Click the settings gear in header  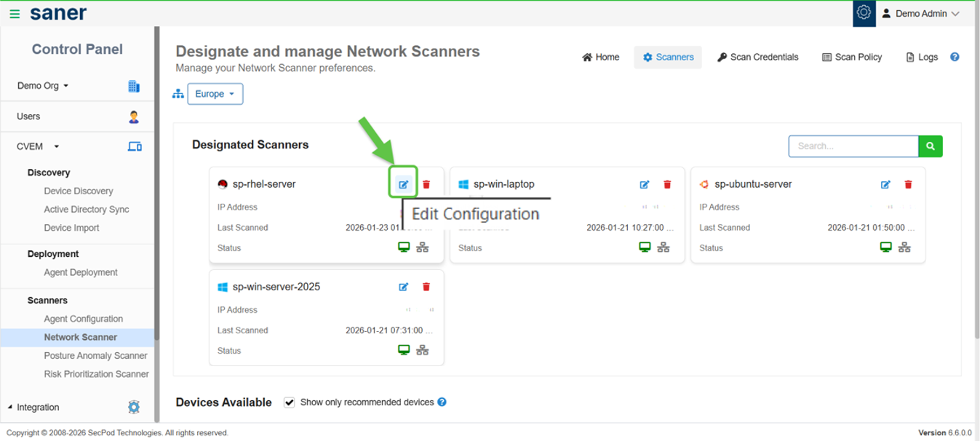[x=864, y=13]
